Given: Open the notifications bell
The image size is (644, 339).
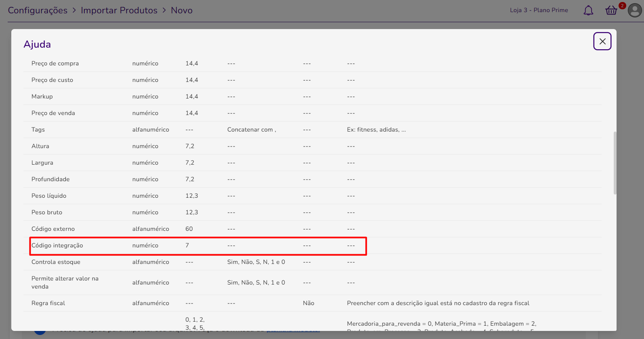Looking at the screenshot, I should (588, 10).
